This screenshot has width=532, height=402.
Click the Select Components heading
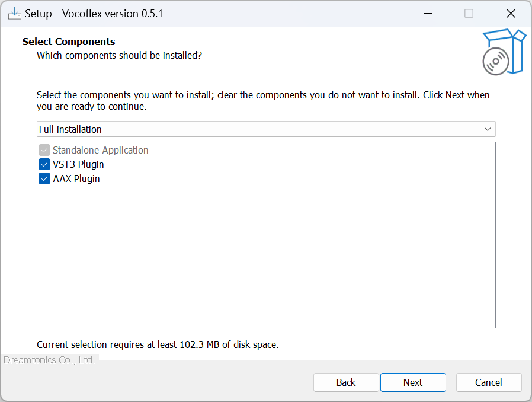[x=69, y=42]
